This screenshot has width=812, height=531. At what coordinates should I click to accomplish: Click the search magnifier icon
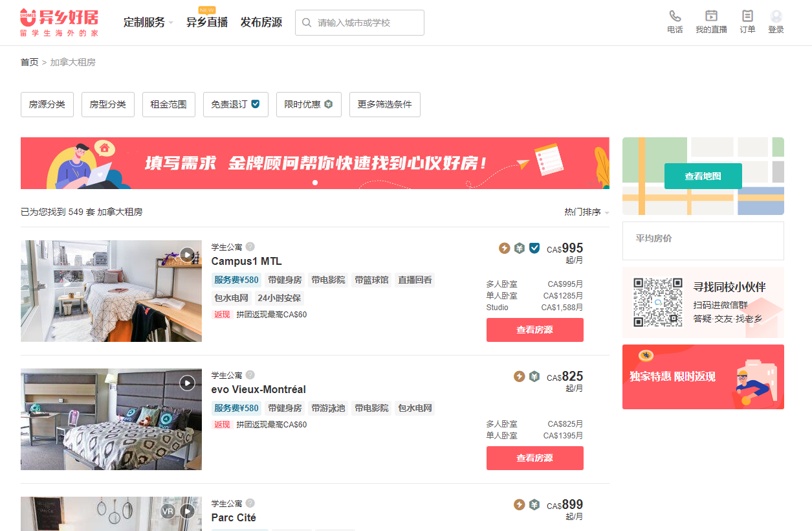pyautogui.click(x=306, y=22)
